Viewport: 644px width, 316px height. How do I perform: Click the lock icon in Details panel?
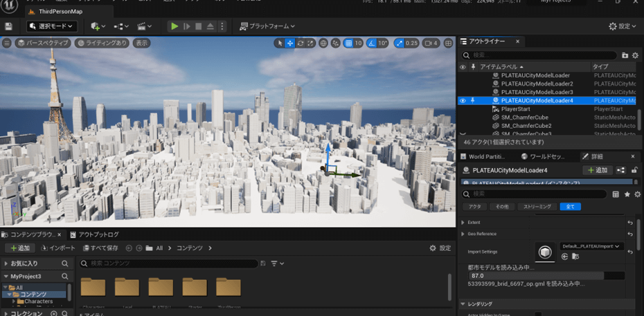tap(634, 170)
